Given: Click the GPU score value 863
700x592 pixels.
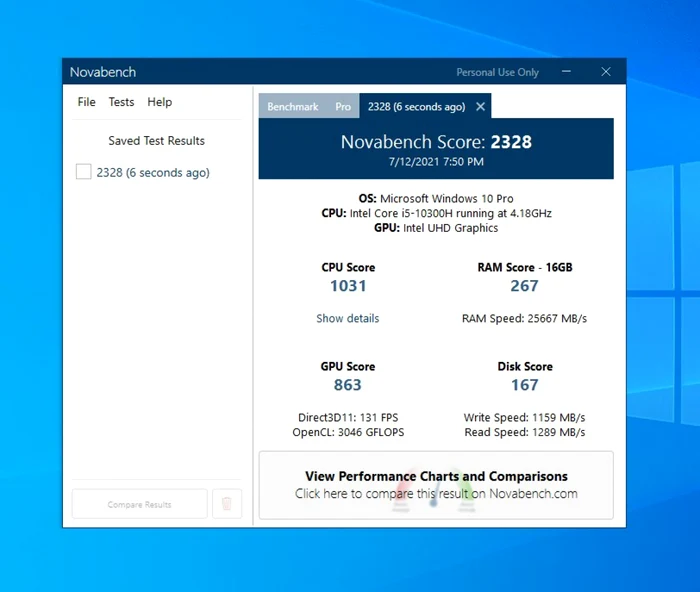Looking at the screenshot, I should point(348,385).
